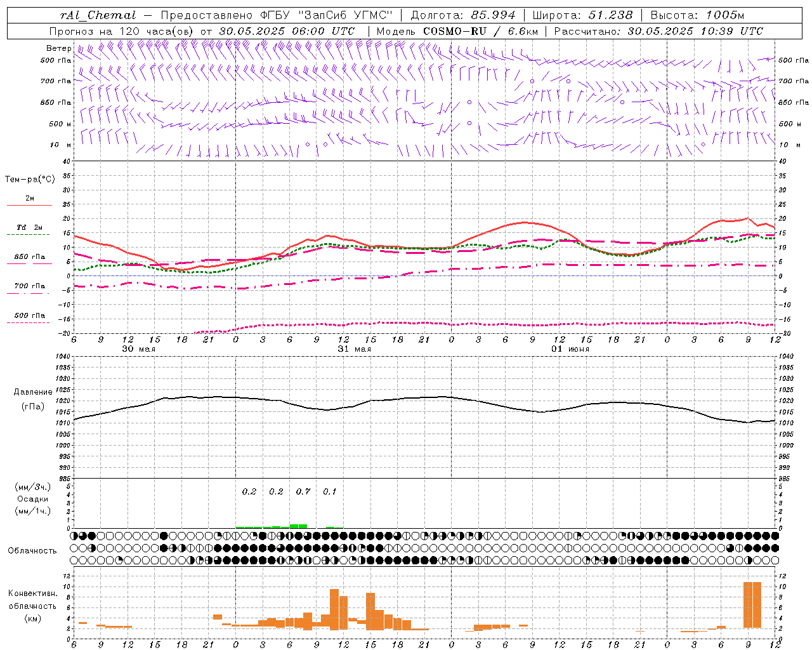Select the 'Модель COSMO-RU / 6.6км' model label
The height and width of the screenshot is (650, 812).
point(457,31)
